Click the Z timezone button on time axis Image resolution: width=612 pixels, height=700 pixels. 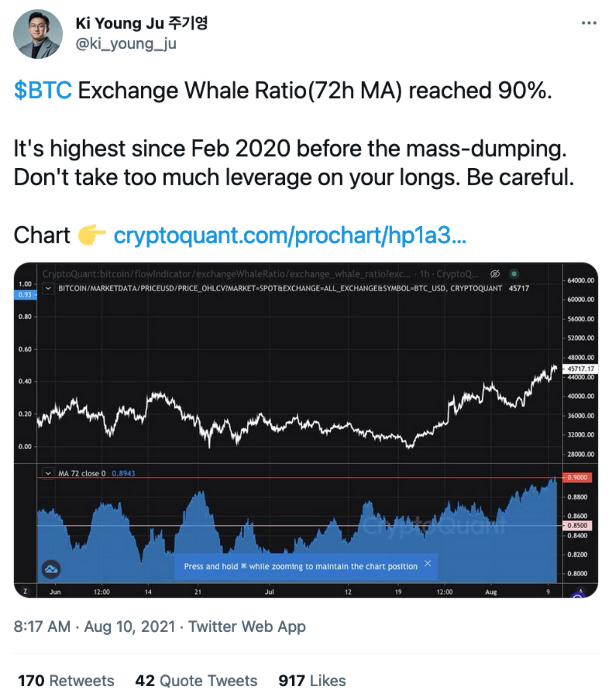point(25,591)
